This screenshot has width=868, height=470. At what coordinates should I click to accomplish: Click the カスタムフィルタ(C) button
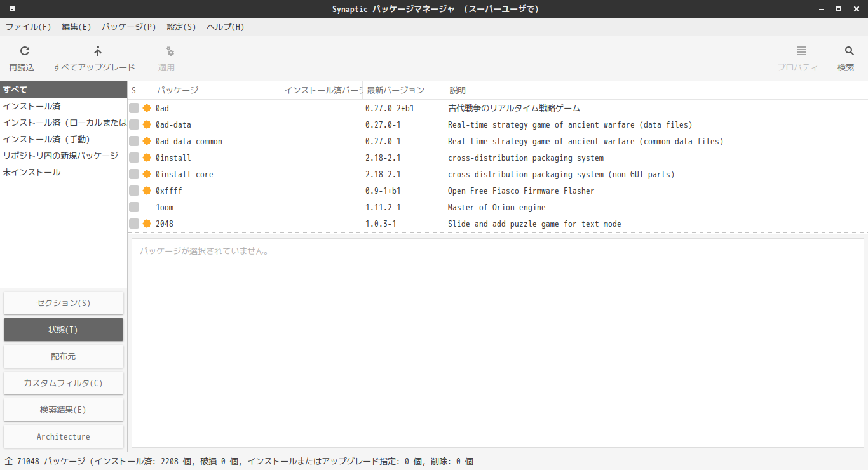tap(64, 383)
